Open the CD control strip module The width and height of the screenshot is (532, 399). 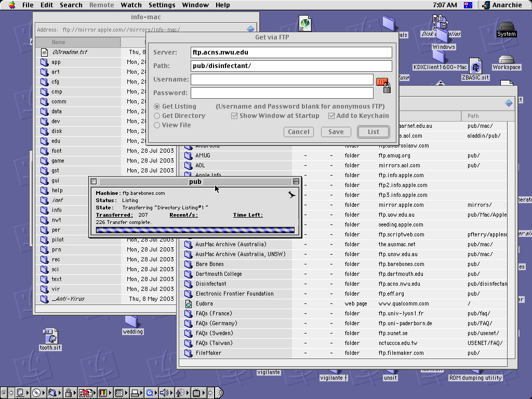tap(36, 393)
